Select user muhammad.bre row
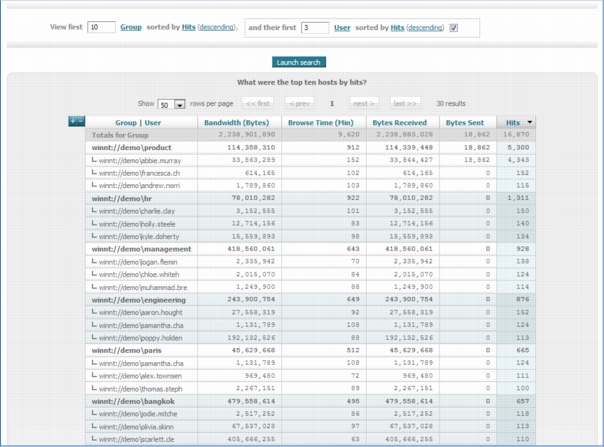This screenshot has width=604, height=447. point(310,287)
